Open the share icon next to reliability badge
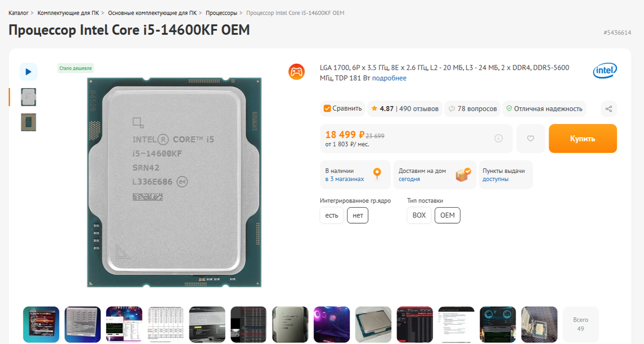This screenshot has width=644, height=344. pyautogui.click(x=609, y=108)
